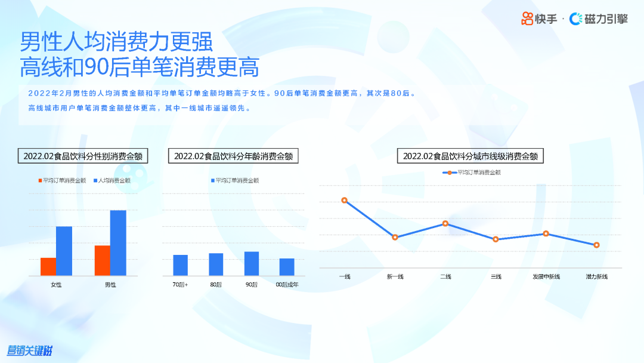Click the 70后+ bar
Viewport: 644px width, 363px height.
180,265
